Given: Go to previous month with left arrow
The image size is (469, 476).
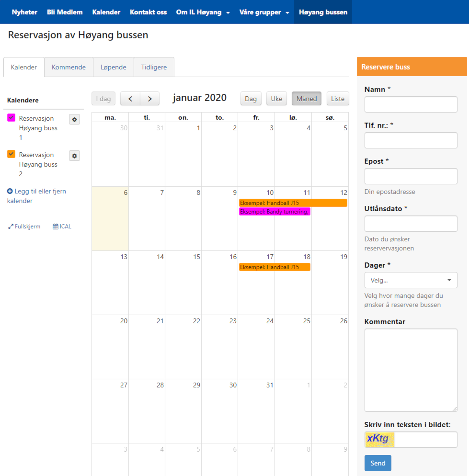Looking at the screenshot, I should [130, 99].
